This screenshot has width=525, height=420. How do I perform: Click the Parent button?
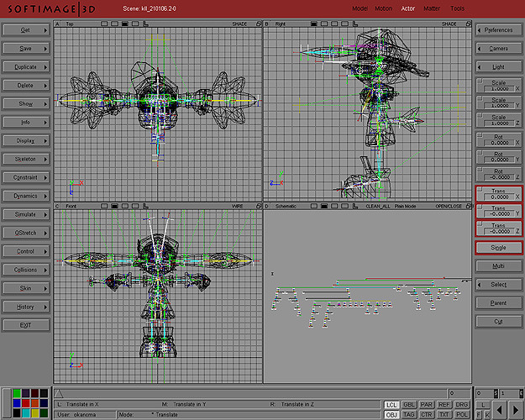[x=498, y=302]
